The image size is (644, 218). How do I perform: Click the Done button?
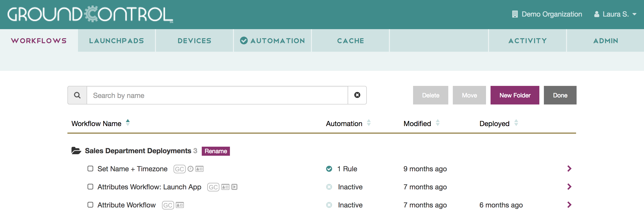(x=560, y=95)
